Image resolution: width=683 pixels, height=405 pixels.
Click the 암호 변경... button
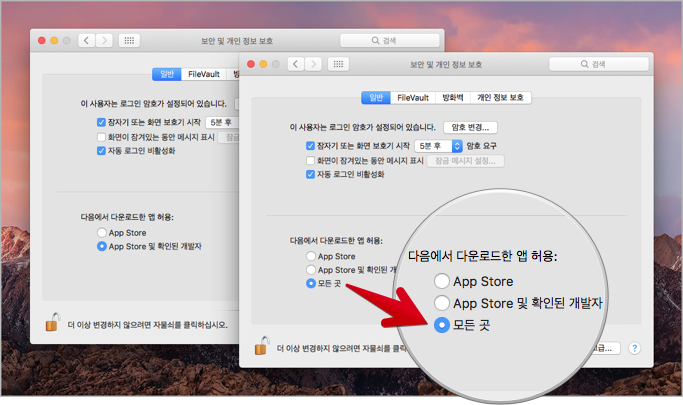(x=470, y=127)
